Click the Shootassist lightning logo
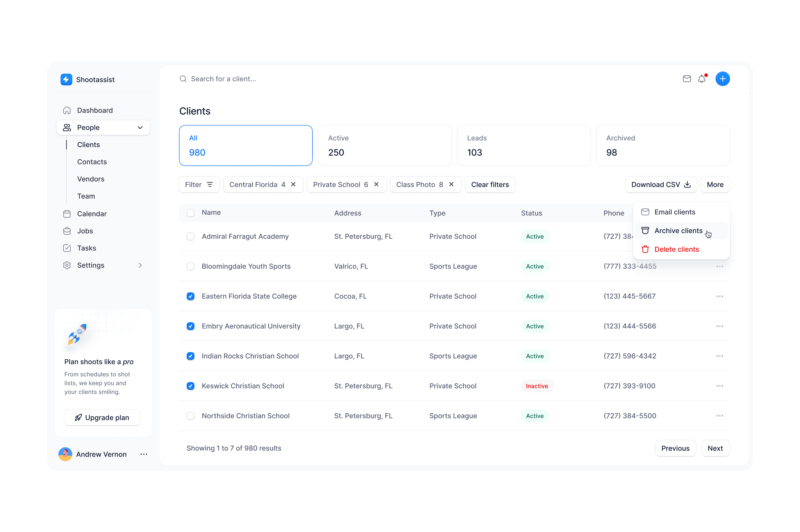The width and height of the screenshot is (800, 532). (66, 79)
